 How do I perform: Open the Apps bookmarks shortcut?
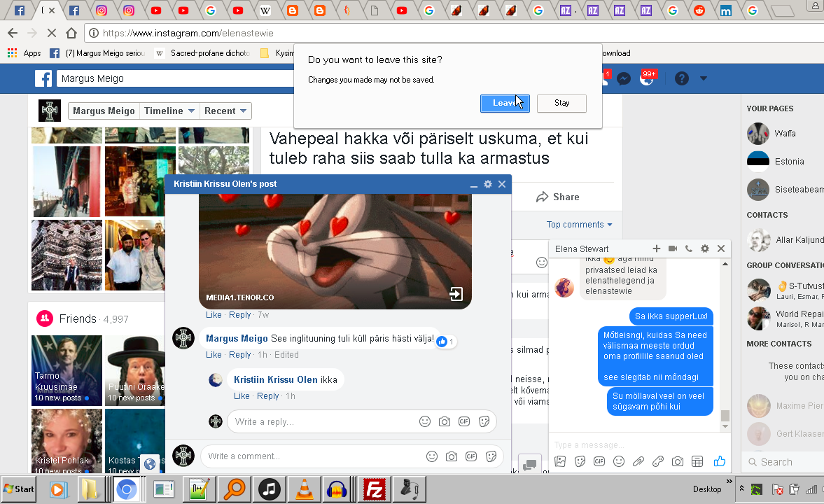tap(25, 53)
